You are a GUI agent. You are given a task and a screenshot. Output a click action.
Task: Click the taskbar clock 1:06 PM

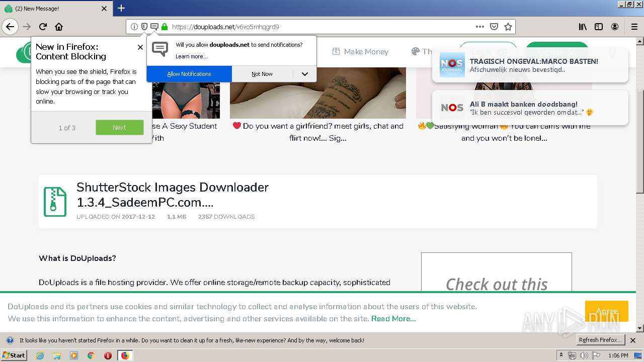click(x=618, y=355)
